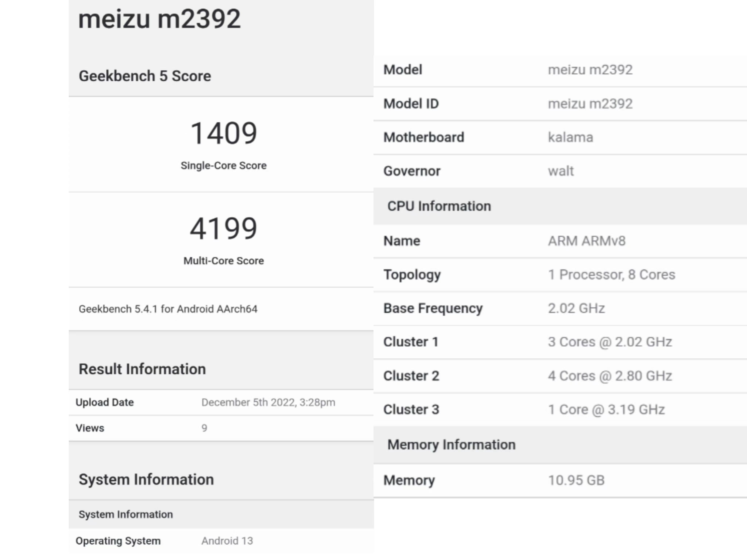Viewport: 747px width, 560px height.
Task: Click the Views row value 9
Action: pyautogui.click(x=204, y=428)
